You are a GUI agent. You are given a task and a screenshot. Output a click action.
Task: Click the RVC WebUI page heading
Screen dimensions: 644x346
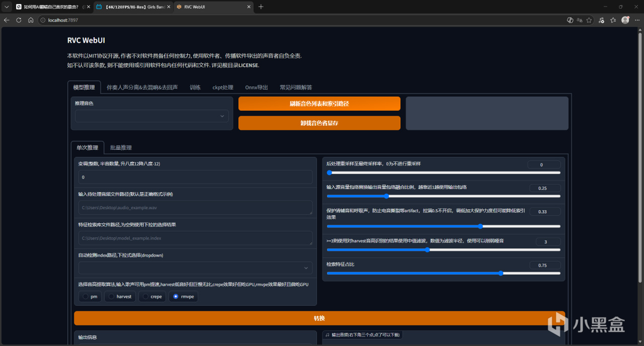(86, 40)
